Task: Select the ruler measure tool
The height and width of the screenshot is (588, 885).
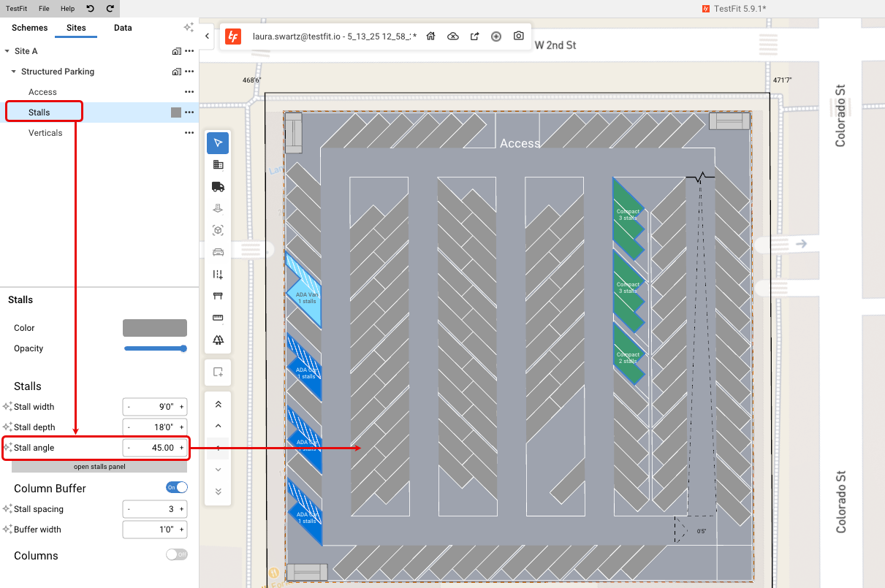Action: [x=218, y=318]
